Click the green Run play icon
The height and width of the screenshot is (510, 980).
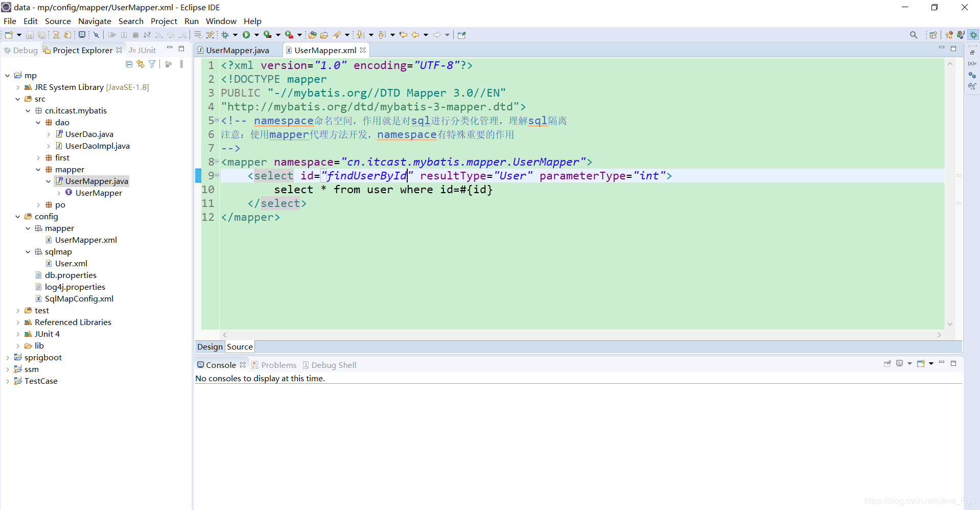click(246, 35)
